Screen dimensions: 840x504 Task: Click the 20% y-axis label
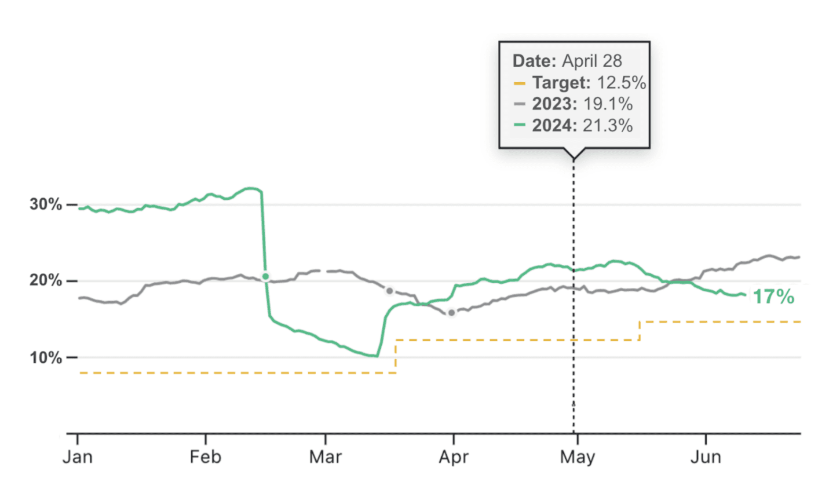click(46, 281)
